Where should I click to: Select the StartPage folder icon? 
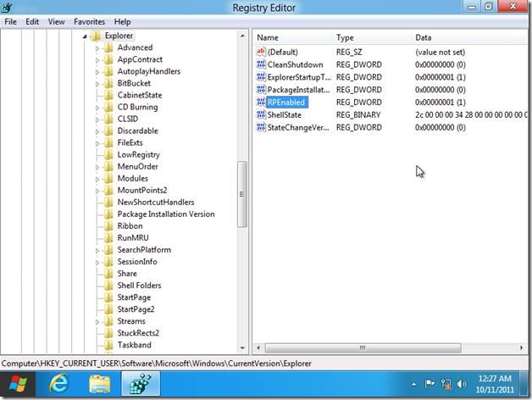(x=108, y=297)
